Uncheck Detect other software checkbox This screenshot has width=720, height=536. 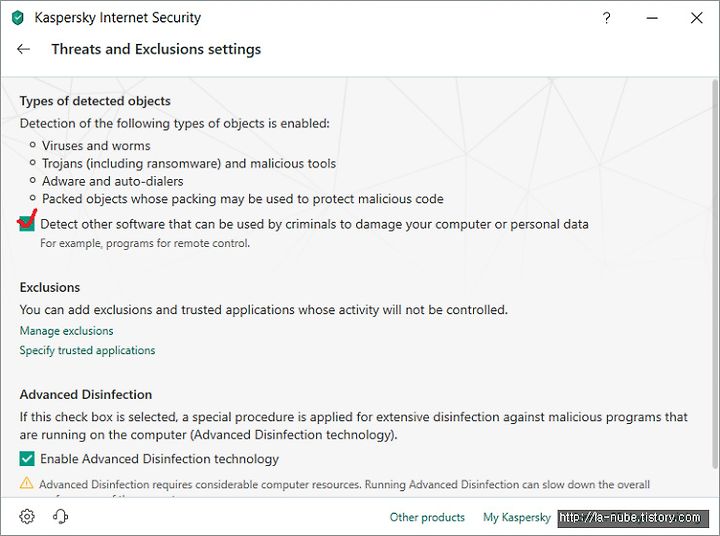pos(27,224)
